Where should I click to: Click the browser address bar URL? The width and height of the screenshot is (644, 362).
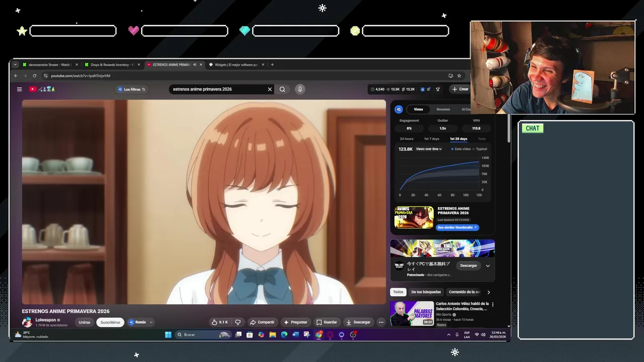coord(80,76)
